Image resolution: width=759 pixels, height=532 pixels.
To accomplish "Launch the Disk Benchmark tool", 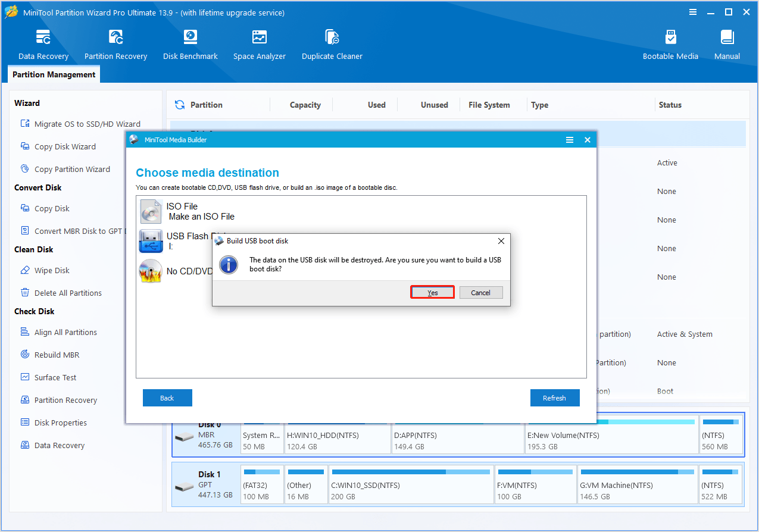I will point(190,45).
